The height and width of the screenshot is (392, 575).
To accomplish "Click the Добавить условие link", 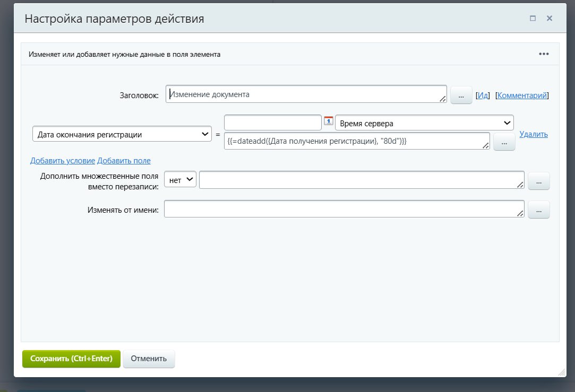I will coord(63,161).
